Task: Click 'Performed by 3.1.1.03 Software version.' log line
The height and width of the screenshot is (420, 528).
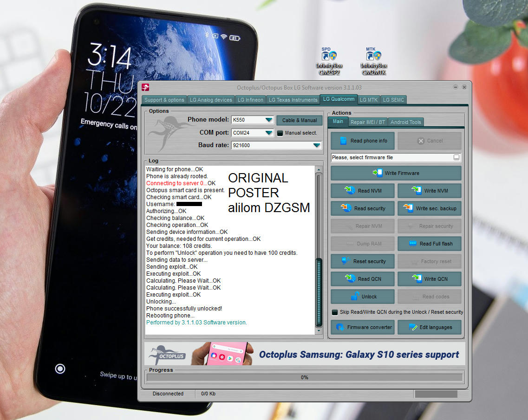Action: coord(196,323)
